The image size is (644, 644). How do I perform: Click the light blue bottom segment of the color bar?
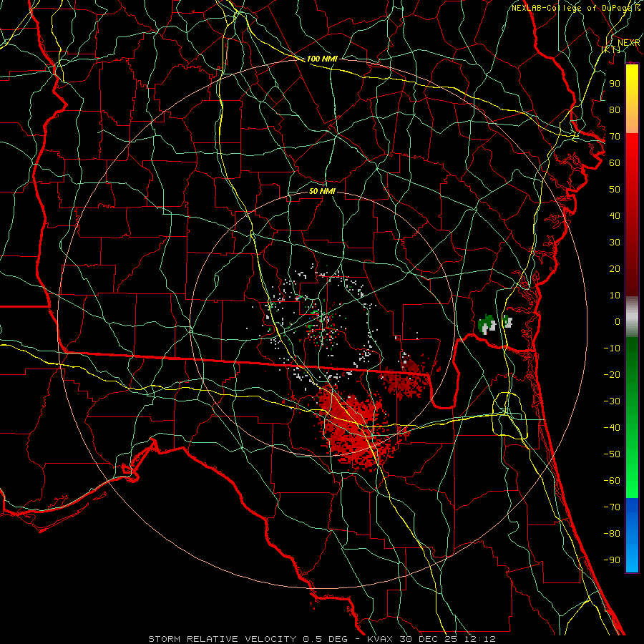[632, 557]
